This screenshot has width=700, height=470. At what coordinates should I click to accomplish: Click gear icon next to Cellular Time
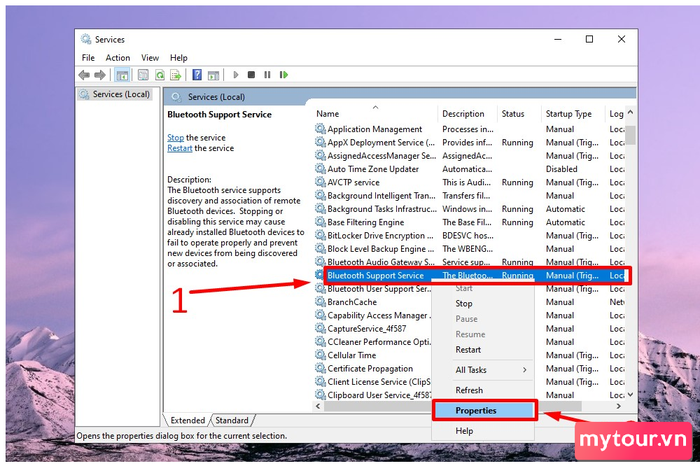[x=320, y=355]
